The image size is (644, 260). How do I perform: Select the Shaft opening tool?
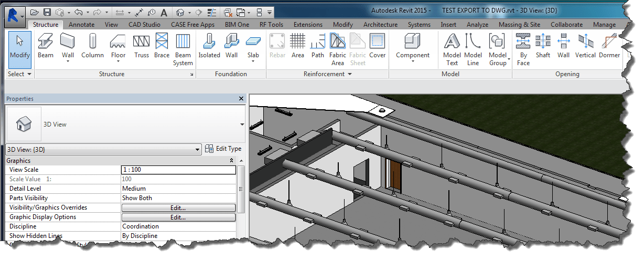click(543, 46)
